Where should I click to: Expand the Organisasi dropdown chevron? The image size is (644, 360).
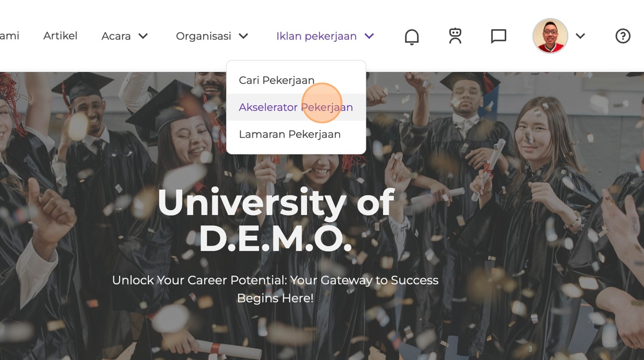(x=244, y=36)
